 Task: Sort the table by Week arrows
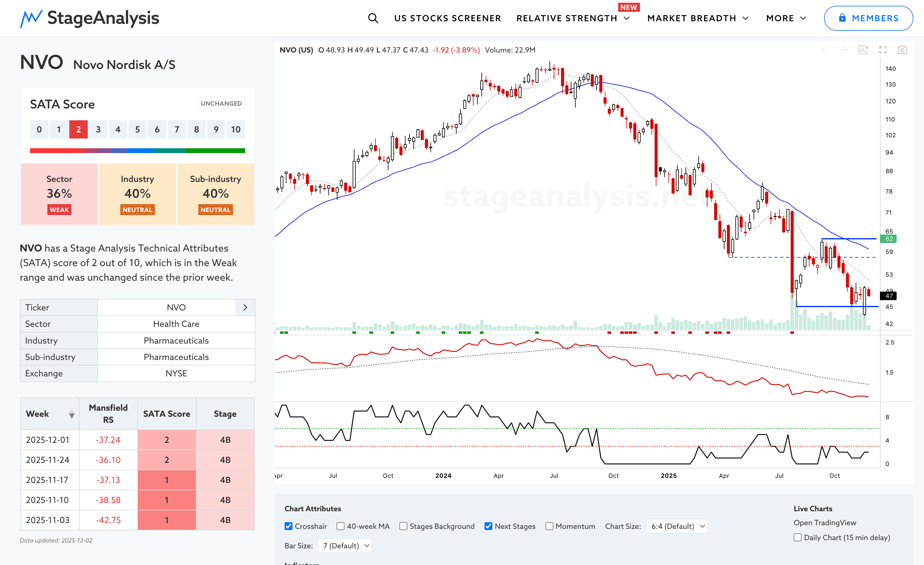(72, 414)
